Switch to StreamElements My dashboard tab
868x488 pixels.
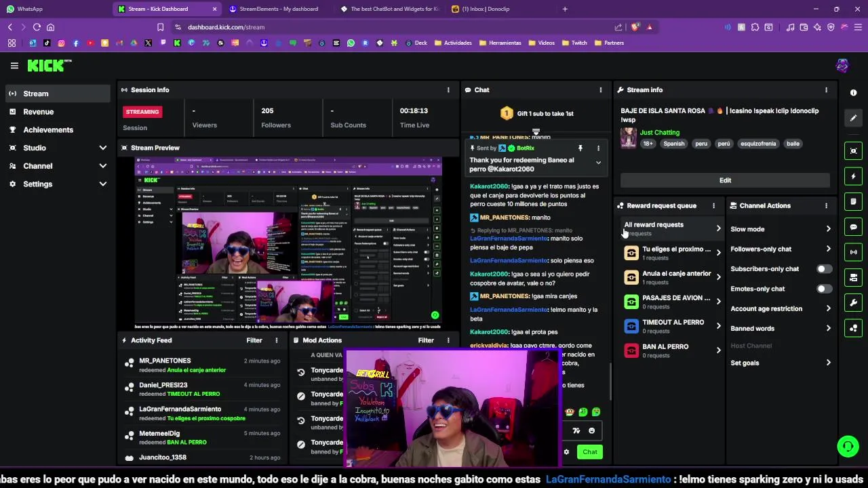coord(278,9)
